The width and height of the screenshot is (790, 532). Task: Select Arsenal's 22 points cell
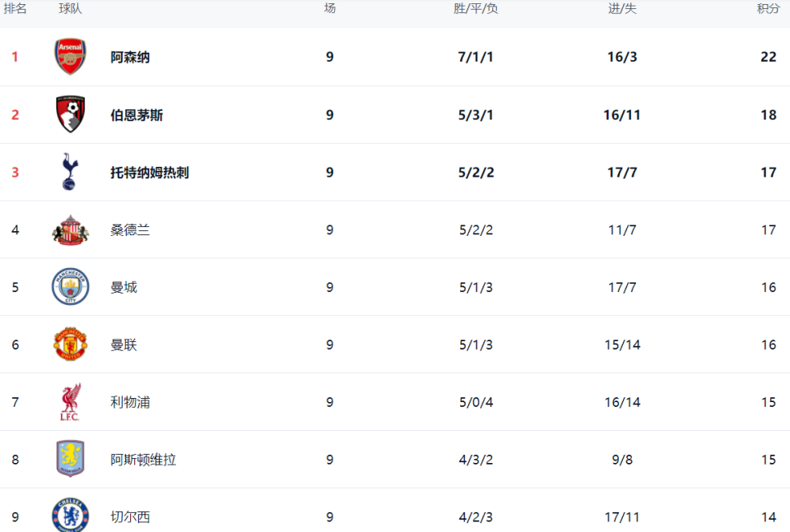[x=768, y=58]
